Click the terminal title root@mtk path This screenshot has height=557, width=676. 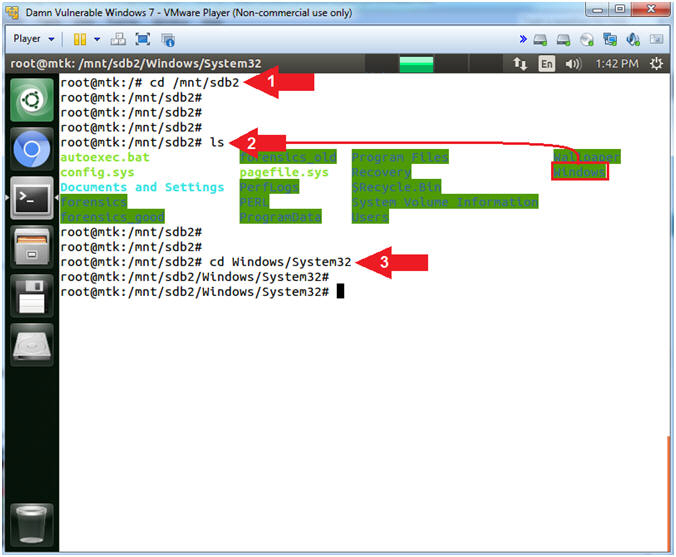pyautogui.click(x=136, y=64)
